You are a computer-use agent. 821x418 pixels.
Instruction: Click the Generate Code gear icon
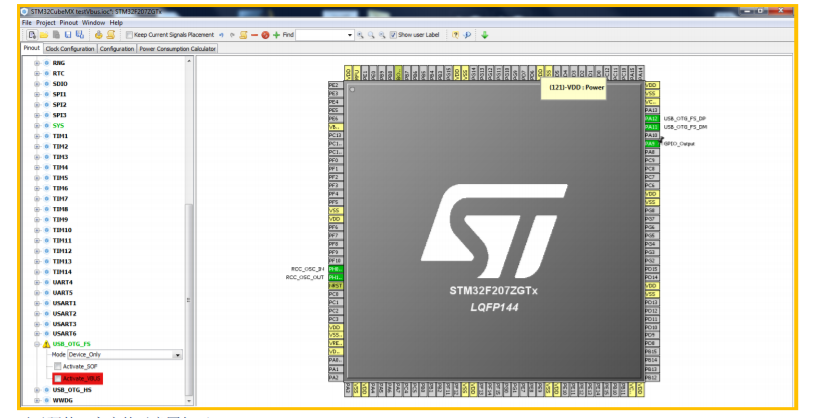(98, 35)
